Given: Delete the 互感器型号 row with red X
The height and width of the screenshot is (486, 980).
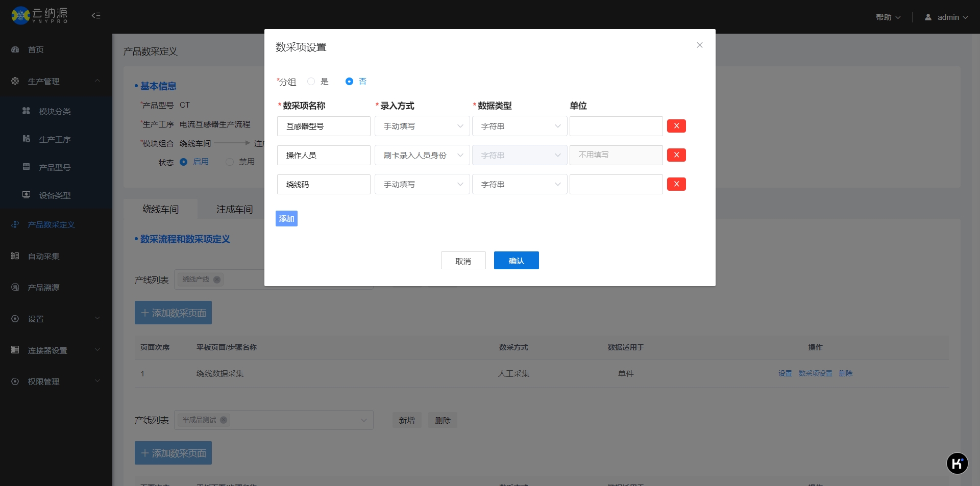Looking at the screenshot, I should tap(676, 126).
